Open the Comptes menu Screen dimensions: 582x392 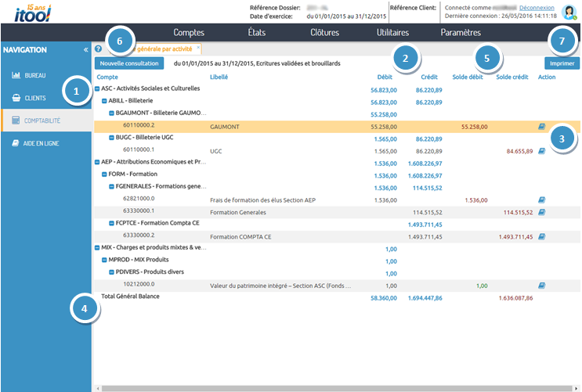189,33
